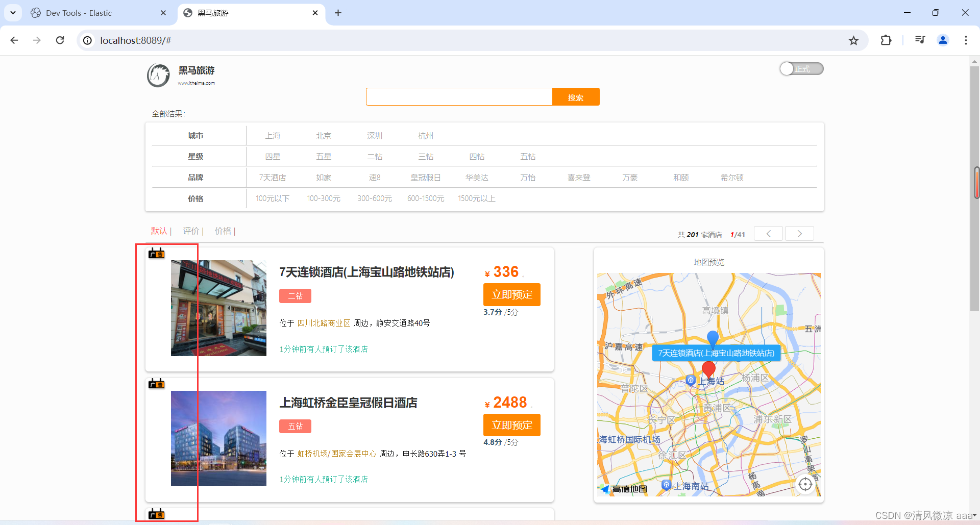
Task: Sort results by 默认
Action: [159, 231]
